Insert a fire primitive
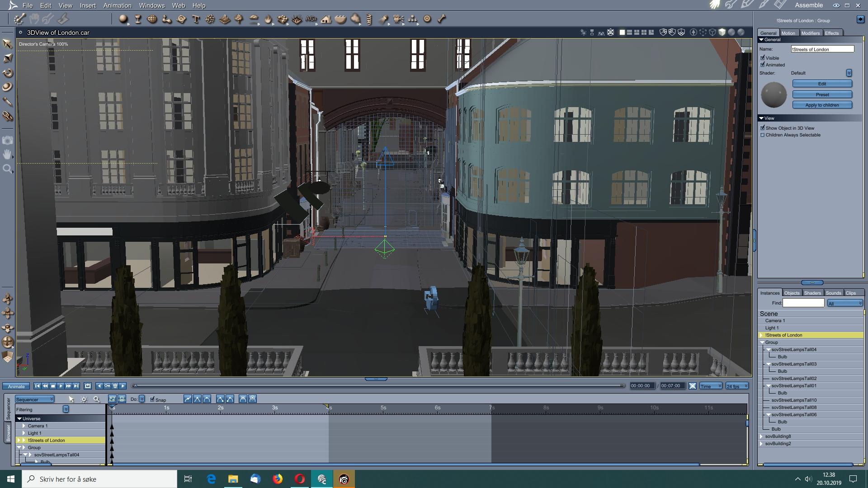868x488 pixels. coord(268,19)
